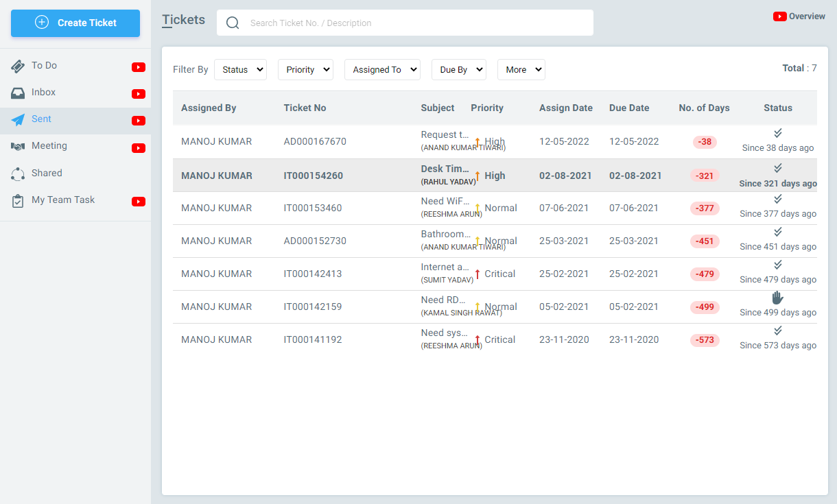Expand the Priority filter dropdown
The height and width of the screenshot is (504, 837).
305,69
